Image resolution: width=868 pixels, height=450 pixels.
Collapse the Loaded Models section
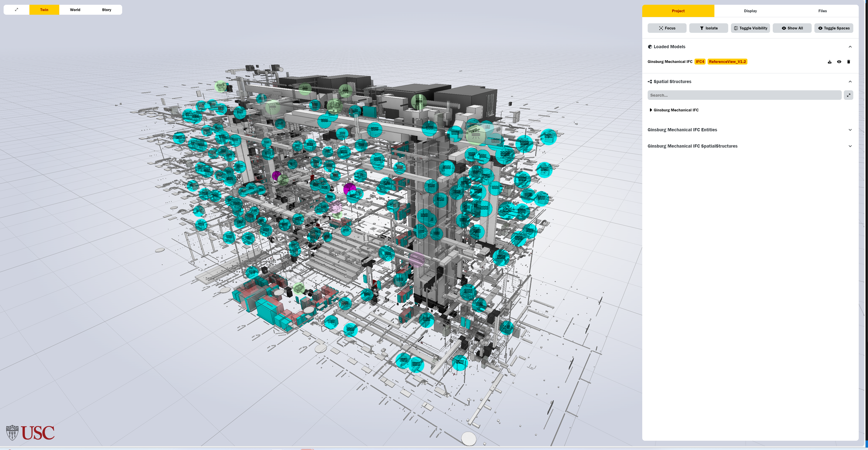pyautogui.click(x=850, y=47)
